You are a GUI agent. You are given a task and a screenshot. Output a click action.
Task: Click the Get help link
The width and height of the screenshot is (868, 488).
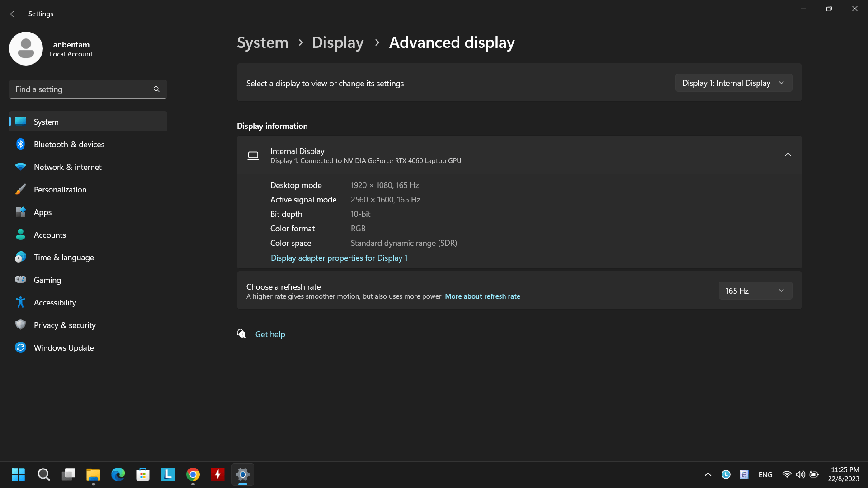[270, 334]
